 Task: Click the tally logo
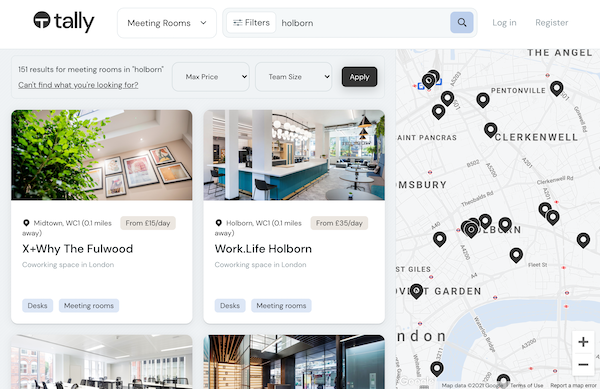64,21
